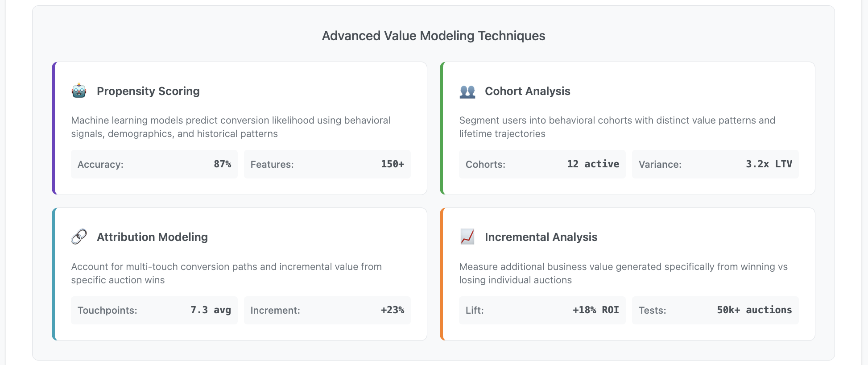Click the Incremental Analysis description paragraph
Screen dimensions: 868x365
(623, 273)
